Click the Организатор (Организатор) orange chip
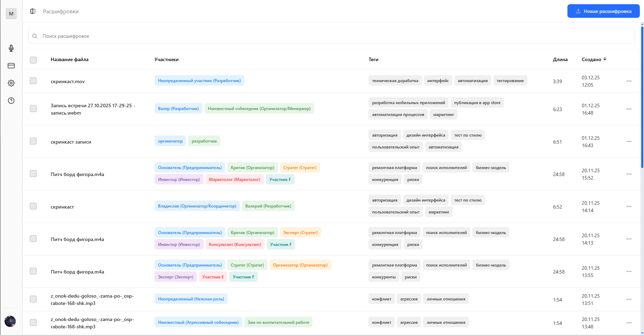644x335 pixels. tap(300, 265)
